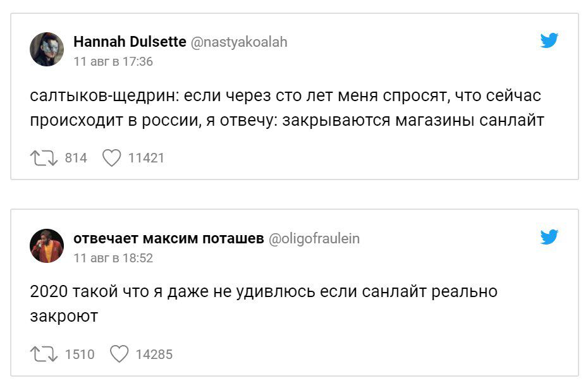The width and height of the screenshot is (588, 383).
Task: Like the tweet with 14285 likes
Action: [x=119, y=354]
